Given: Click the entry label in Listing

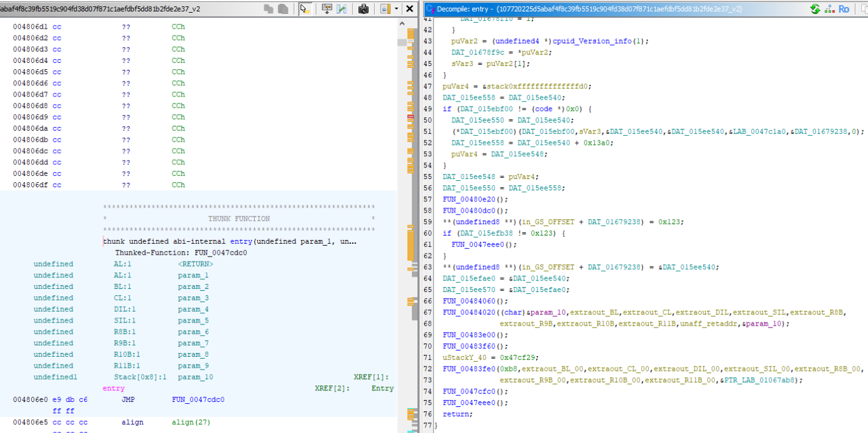Looking at the screenshot, I should click(114, 389).
